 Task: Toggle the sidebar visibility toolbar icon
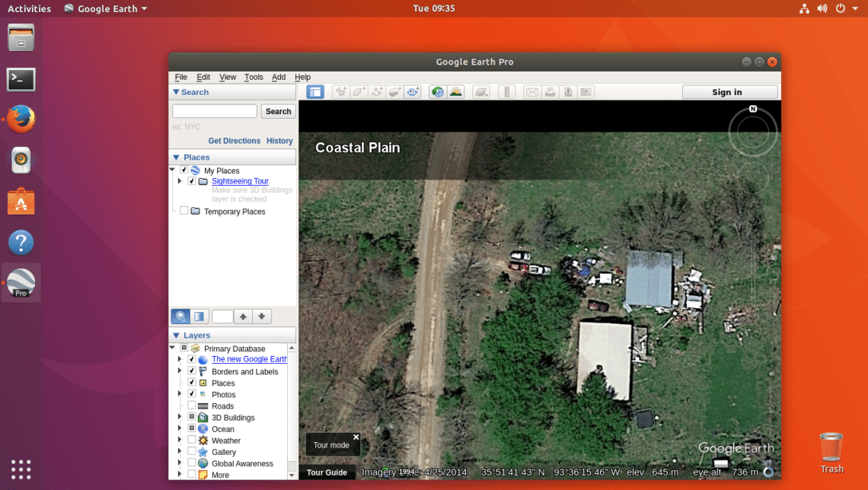click(x=315, y=92)
